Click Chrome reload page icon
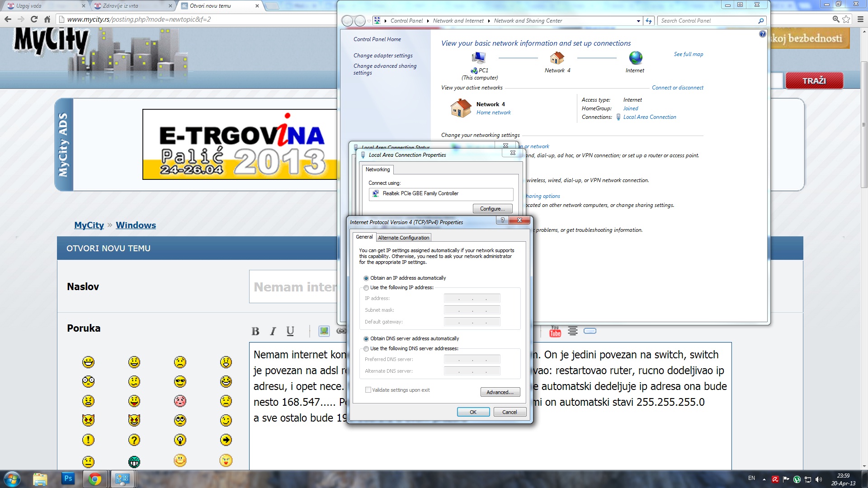868x488 pixels. 34,19
